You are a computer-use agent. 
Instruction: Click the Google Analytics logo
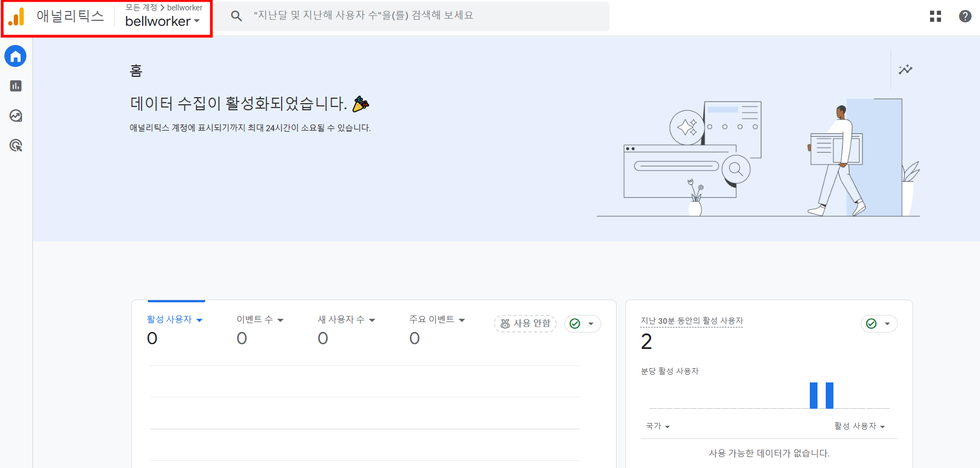(x=17, y=16)
